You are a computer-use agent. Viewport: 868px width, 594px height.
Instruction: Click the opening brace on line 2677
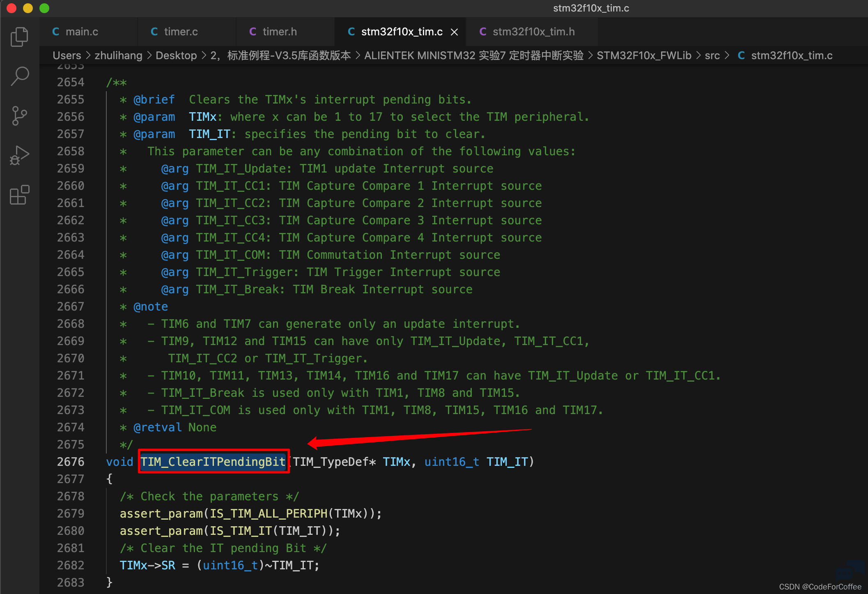coord(109,479)
